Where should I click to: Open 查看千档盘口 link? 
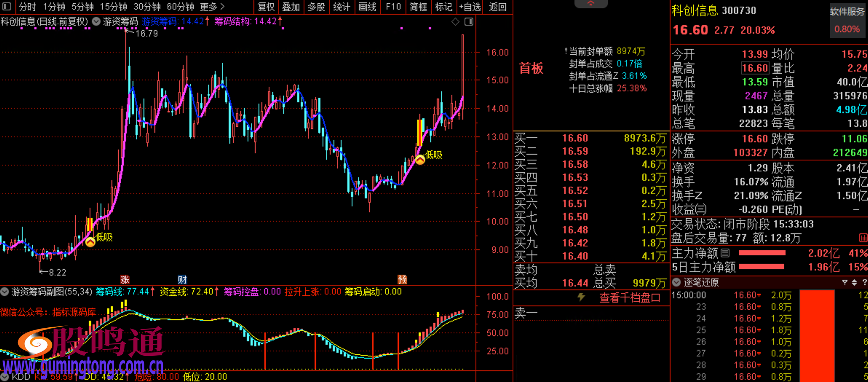[630, 298]
